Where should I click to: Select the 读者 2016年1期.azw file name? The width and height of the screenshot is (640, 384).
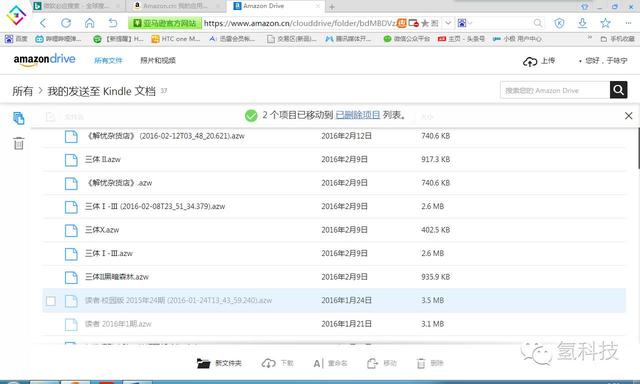[118, 324]
